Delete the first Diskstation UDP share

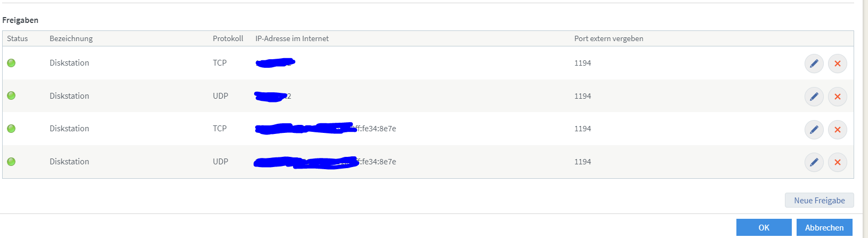pyautogui.click(x=837, y=97)
